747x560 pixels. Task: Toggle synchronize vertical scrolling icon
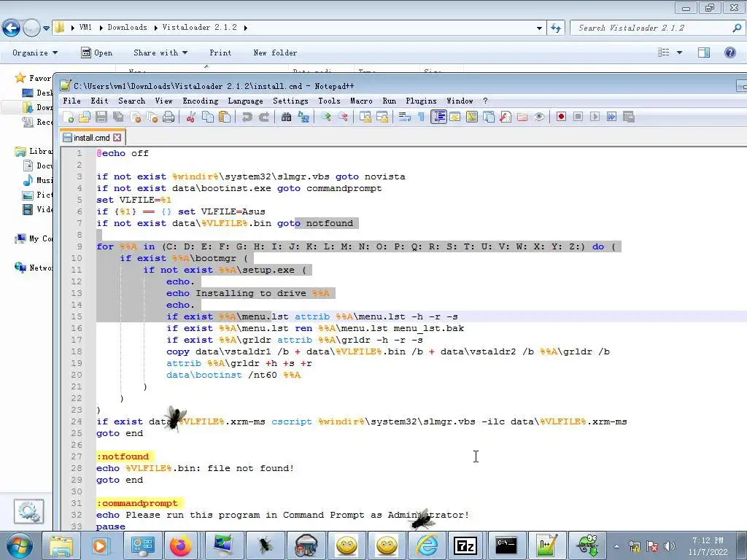(365, 117)
